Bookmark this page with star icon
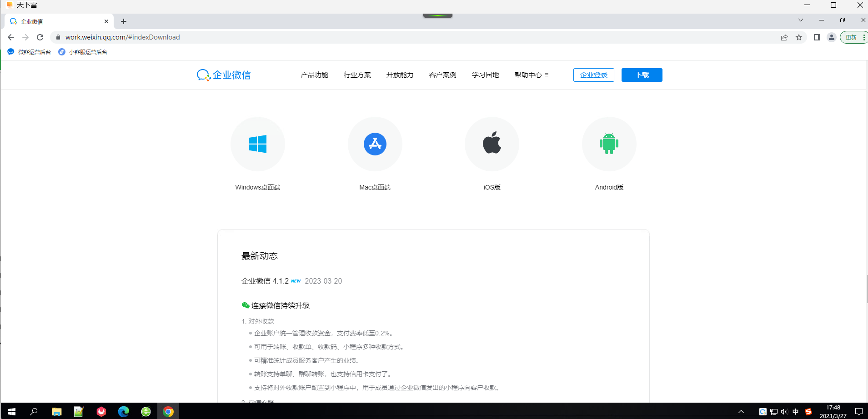This screenshot has width=868, height=419. click(799, 37)
